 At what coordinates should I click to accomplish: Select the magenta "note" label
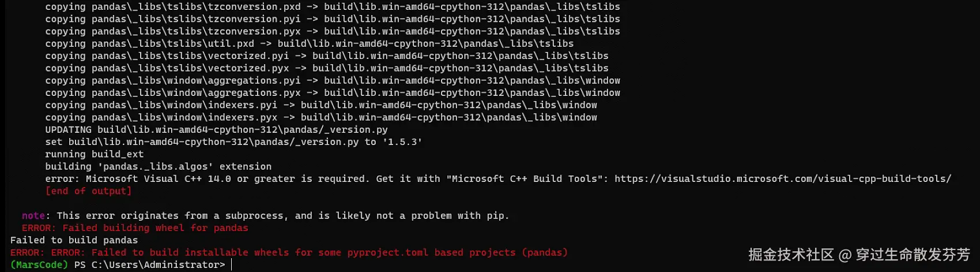point(33,216)
